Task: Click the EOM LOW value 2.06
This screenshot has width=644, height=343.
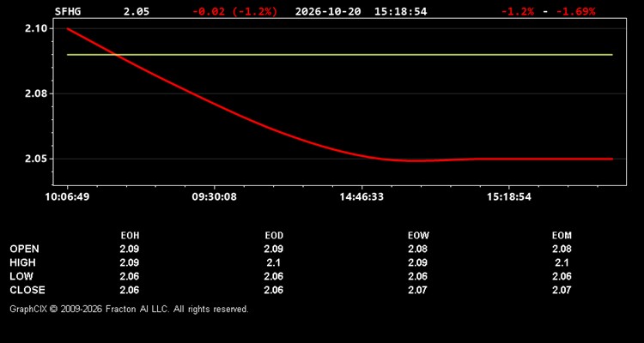Action: pyautogui.click(x=562, y=276)
